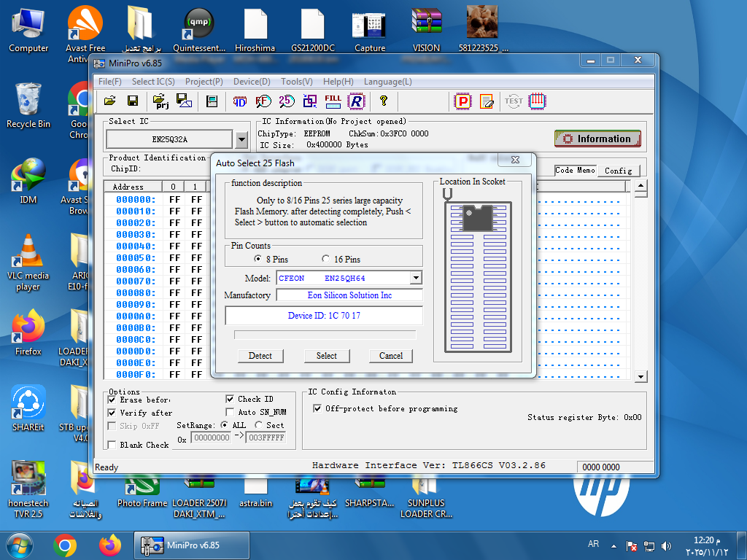This screenshot has height=560, width=747.
Task: Enable the Blank Check option
Action: point(112,445)
